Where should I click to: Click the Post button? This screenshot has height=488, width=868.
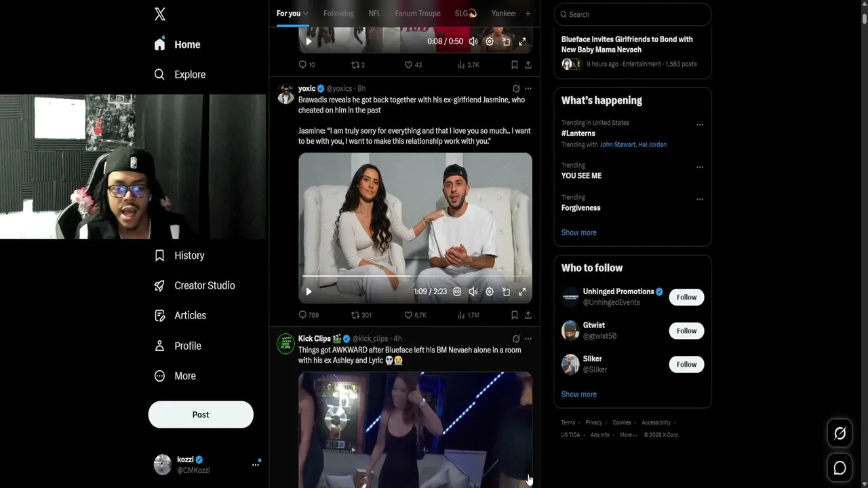coord(201,415)
